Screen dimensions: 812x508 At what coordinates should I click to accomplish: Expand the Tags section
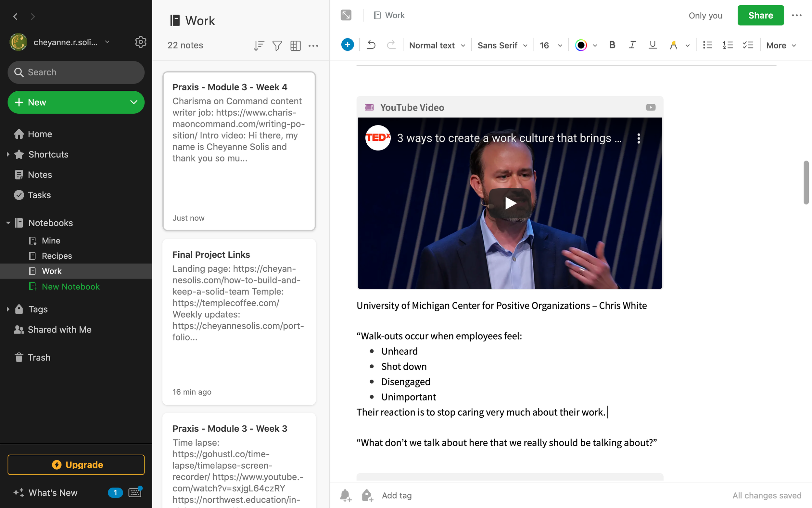click(8, 309)
